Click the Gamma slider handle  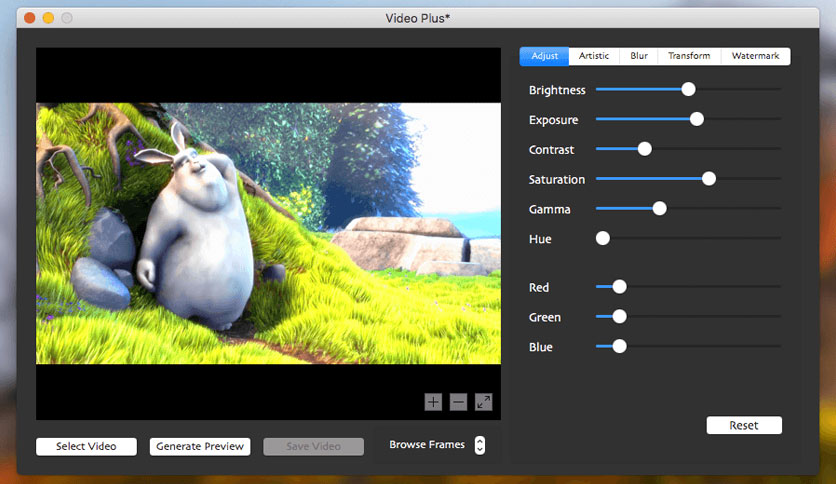(660, 208)
